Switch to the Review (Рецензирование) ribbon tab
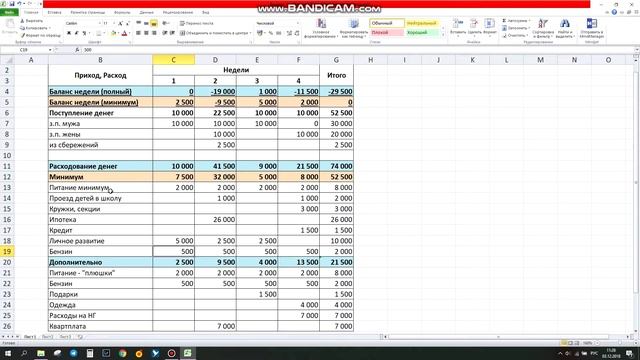 [x=178, y=13]
